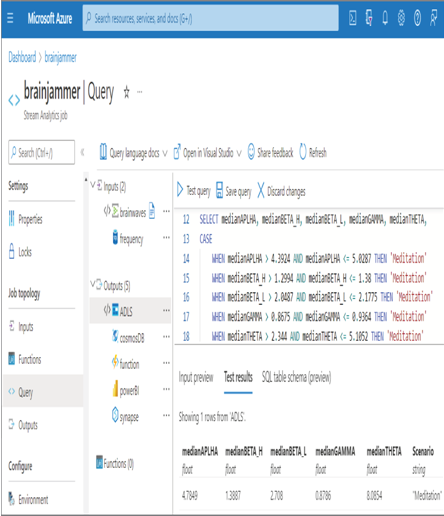Image resolution: width=444 pixels, height=516 pixels.
Task: Switch to the Test results tab
Action: click(238, 377)
